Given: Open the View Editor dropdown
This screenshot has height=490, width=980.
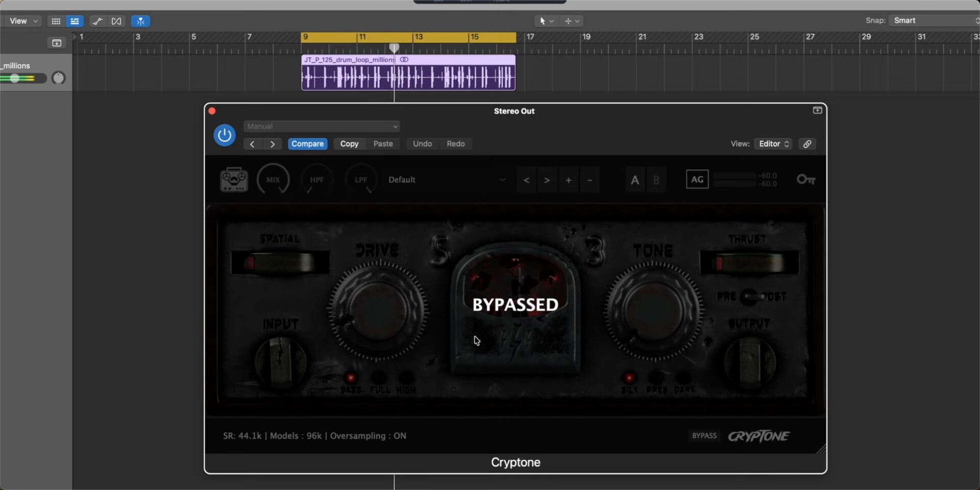Looking at the screenshot, I should (x=773, y=144).
